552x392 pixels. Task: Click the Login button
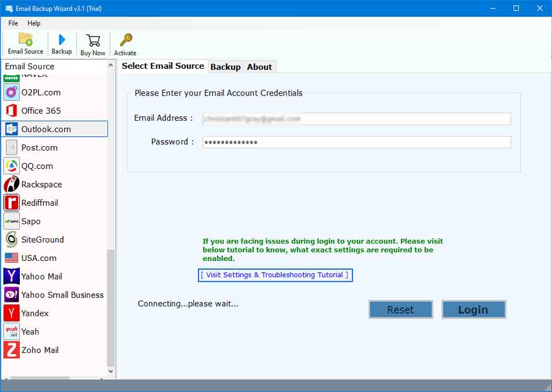(x=473, y=310)
